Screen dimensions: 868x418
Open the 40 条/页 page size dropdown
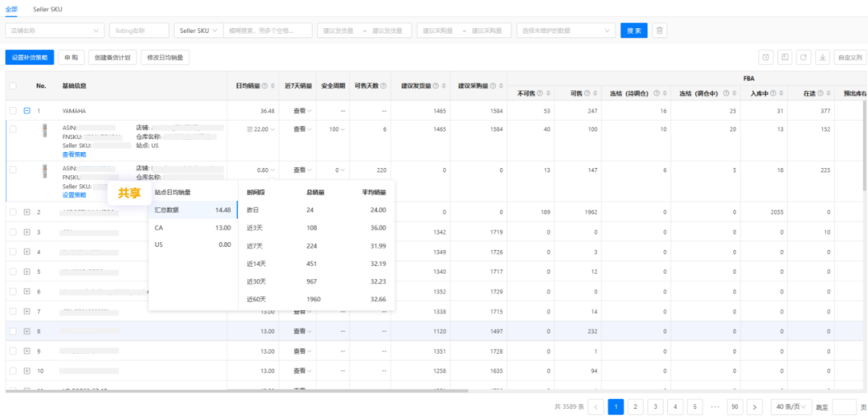point(791,407)
